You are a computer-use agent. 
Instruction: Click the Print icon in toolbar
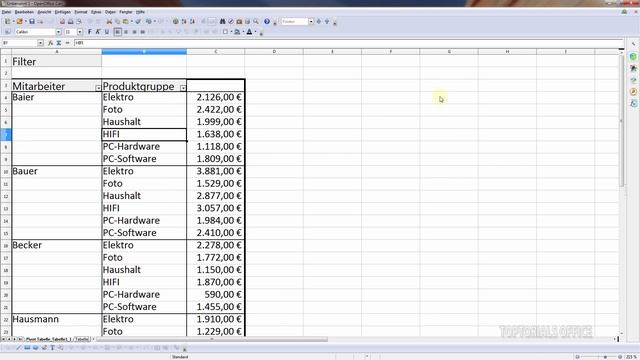tap(70, 21)
